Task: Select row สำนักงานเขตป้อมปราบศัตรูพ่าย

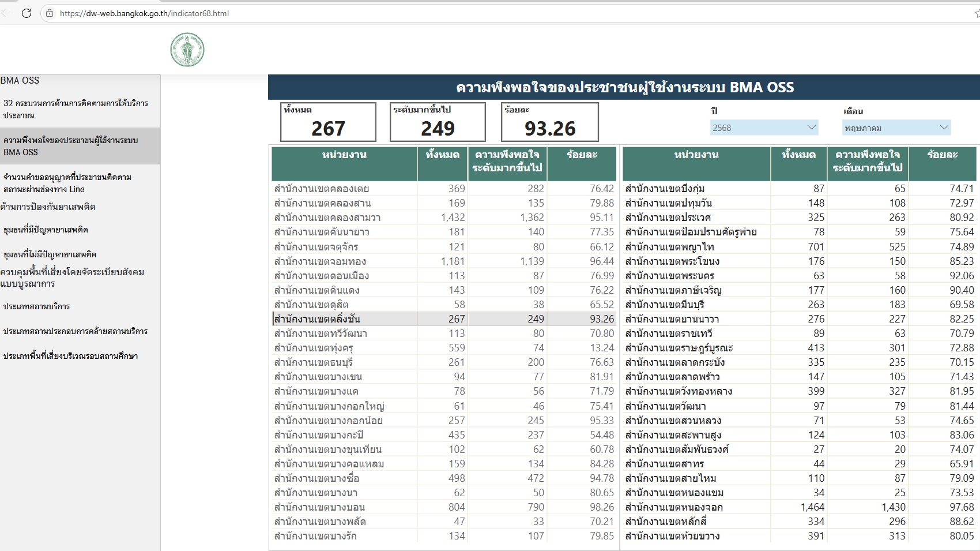Action: click(x=800, y=232)
